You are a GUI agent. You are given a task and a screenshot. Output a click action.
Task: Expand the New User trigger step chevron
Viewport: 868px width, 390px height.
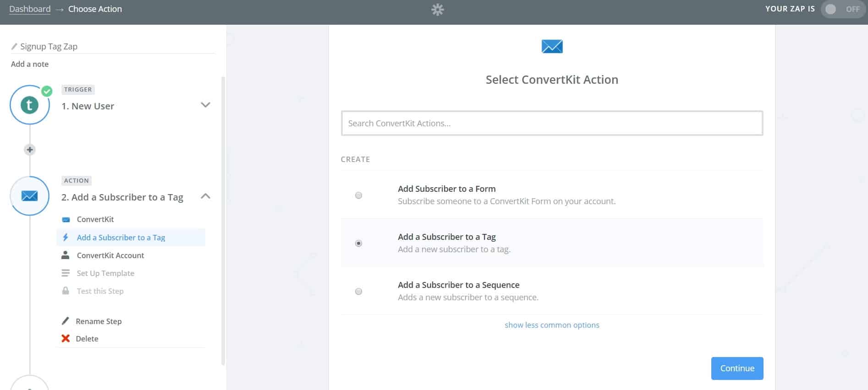point(206,105)
